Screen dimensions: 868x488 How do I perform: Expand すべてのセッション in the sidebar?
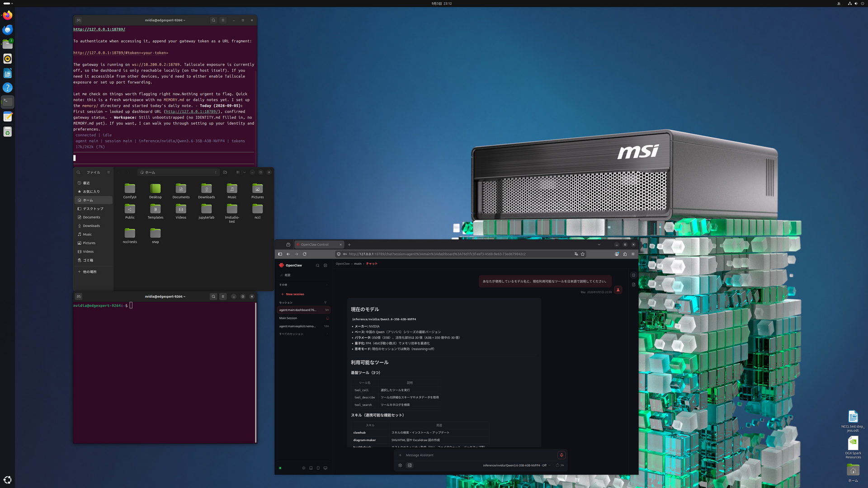[304, 334]
